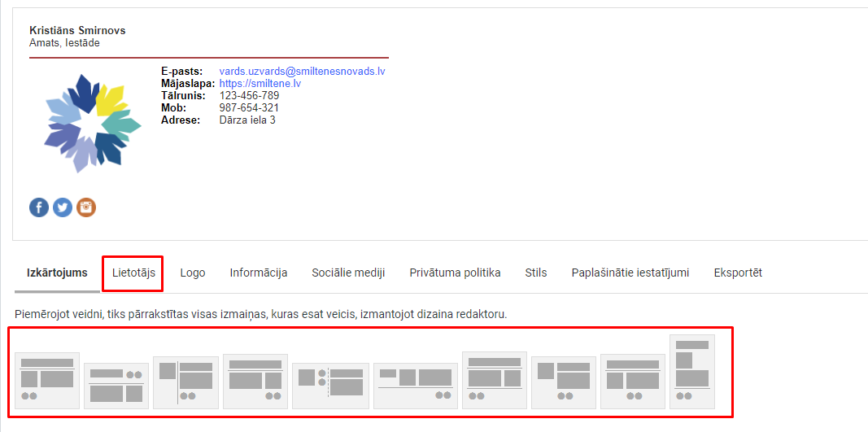Choose the first layout template thumbnail

click(47, 381)
